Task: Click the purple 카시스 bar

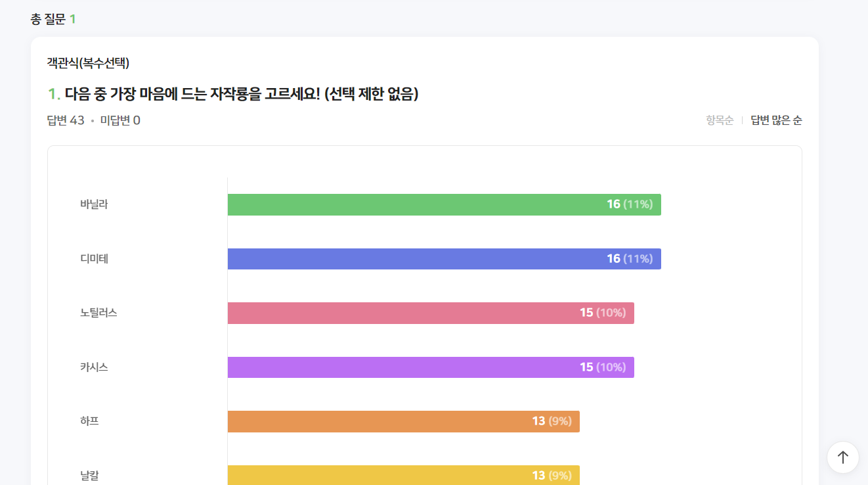Action: 431,367
